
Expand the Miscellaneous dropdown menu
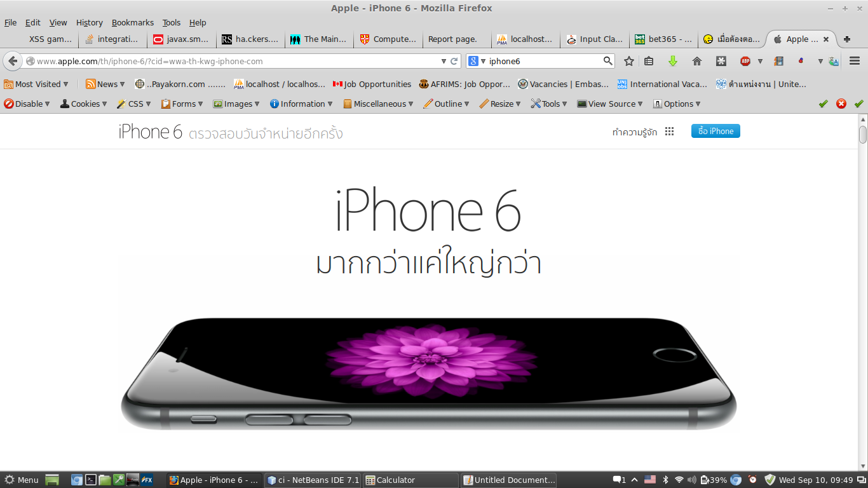click(378, 104)
